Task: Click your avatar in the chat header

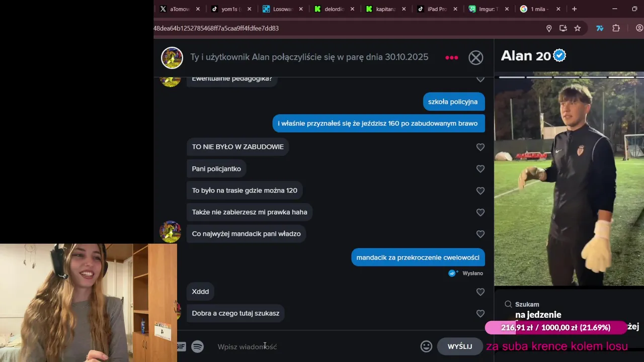Action: [x=172, y=58]
